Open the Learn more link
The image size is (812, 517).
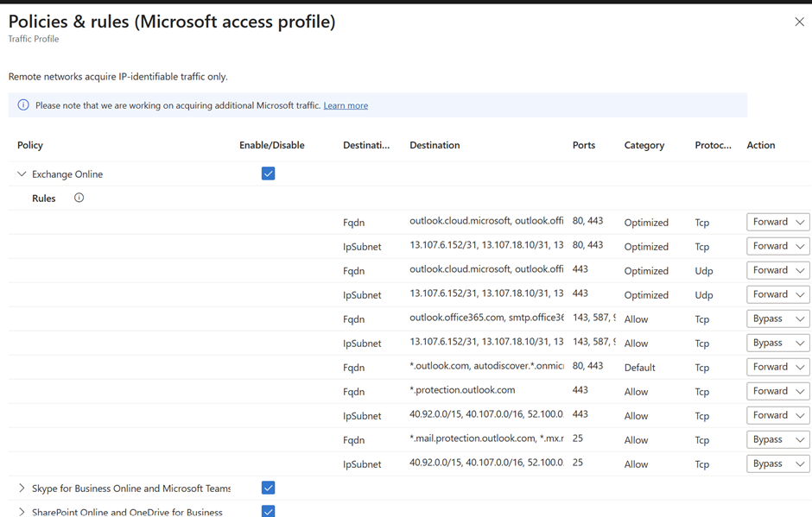(346, 105)
